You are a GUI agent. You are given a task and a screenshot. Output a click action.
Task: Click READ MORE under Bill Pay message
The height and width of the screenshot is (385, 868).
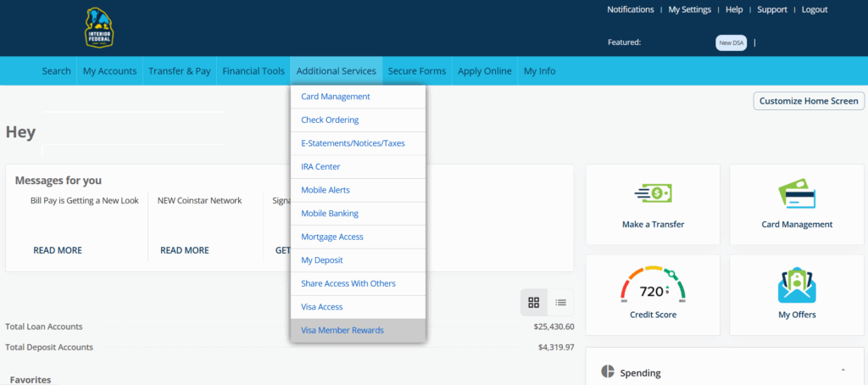[58, 250]
